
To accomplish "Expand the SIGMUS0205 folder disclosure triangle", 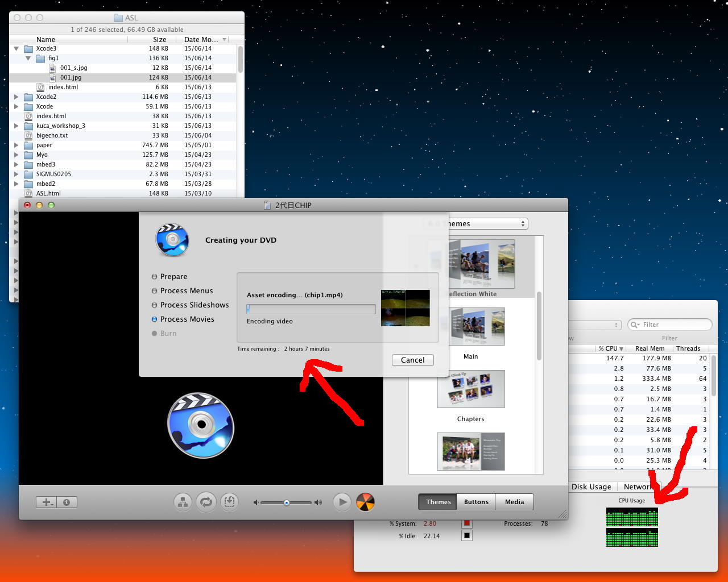I will click(16, 174).
